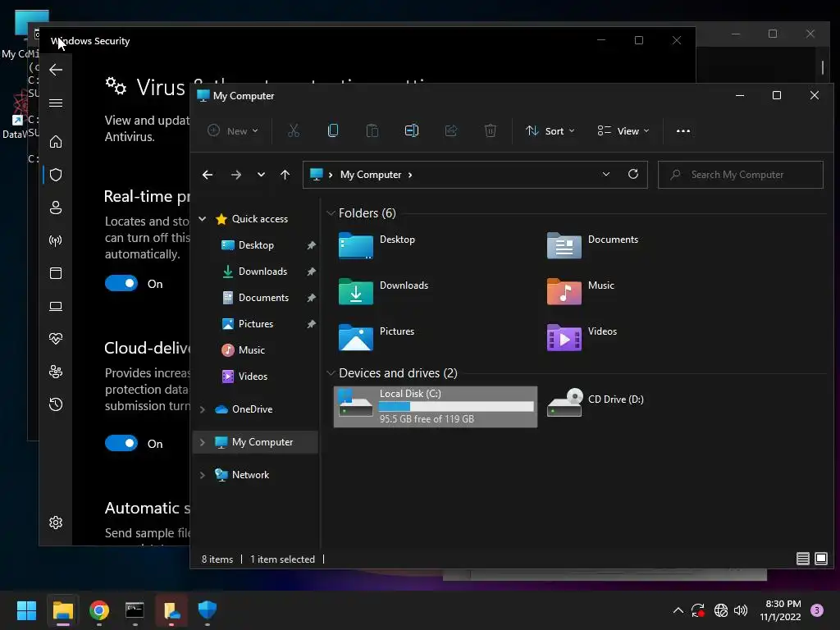Select the Videos folder in main pane
840x630 pixels.
click(x=582, y=337)
